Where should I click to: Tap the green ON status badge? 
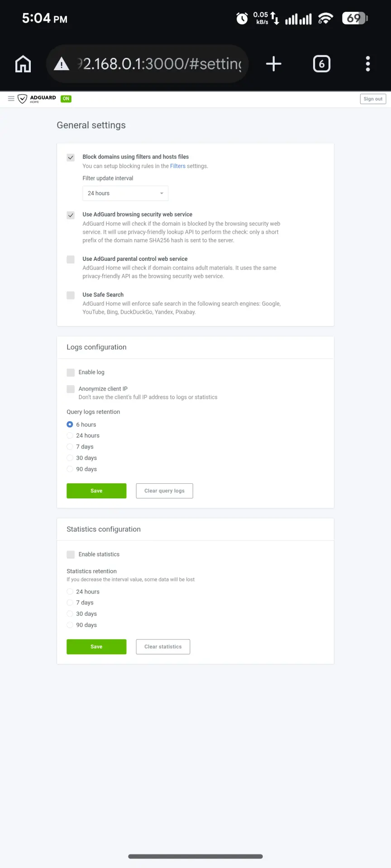66,99
